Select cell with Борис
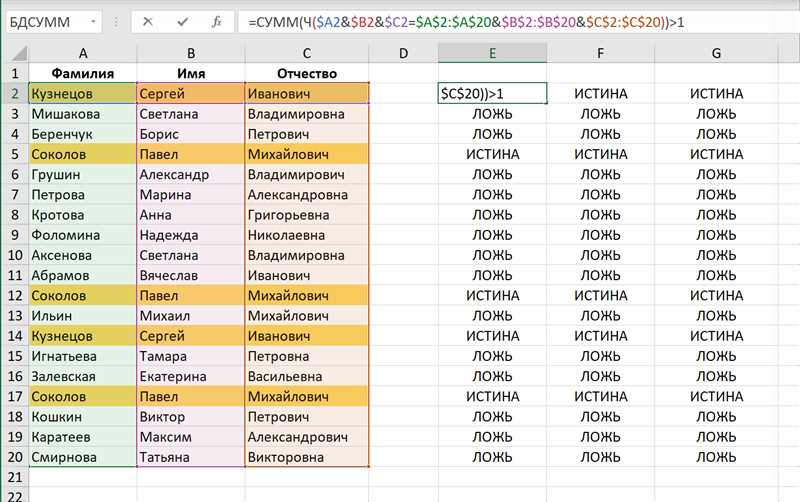 pyautogui.click(x=191, y=134)
